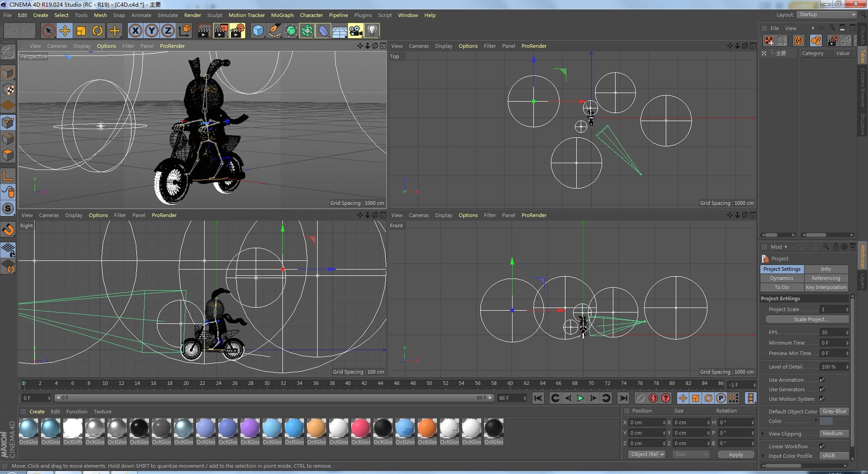Image resolution: width=868 pixels, height=474 pixels.
Task: Click Render to Picture Viewer icon
Action: [221, 31]
